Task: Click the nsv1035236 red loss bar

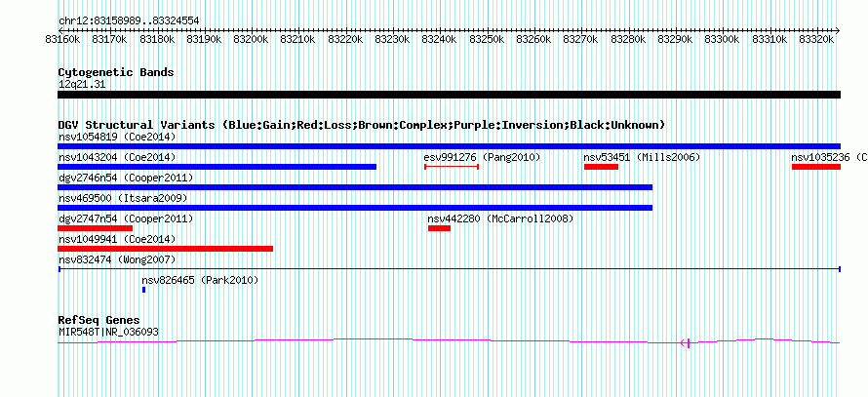Action: (x=816, y=167)
